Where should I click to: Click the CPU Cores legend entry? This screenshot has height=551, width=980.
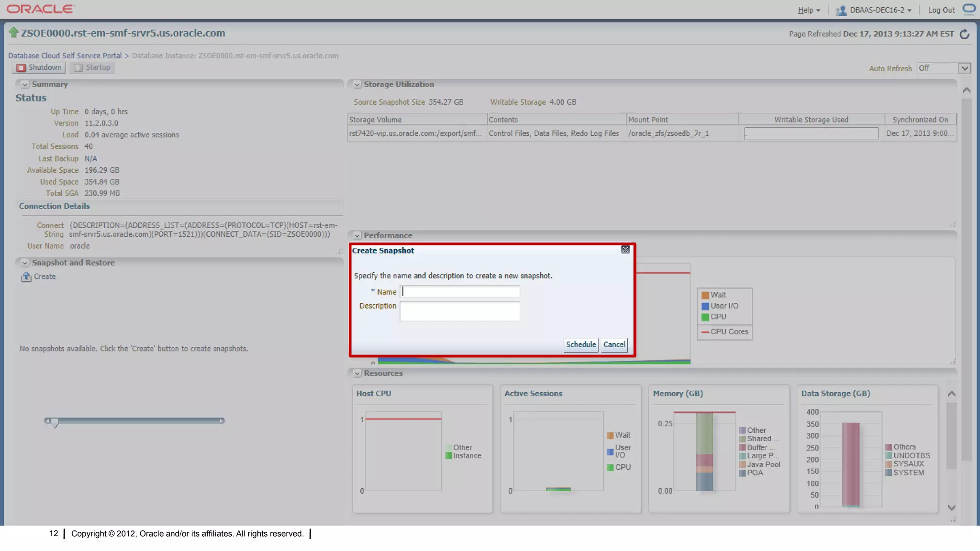pyautogui.click(x=725, y=332)
